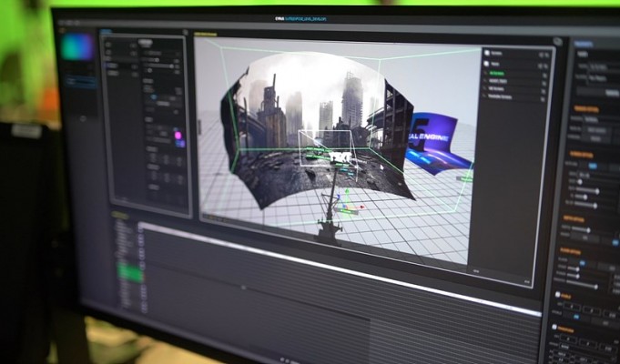620x364 pixels.
Task: Toggle visibility on the second scene list row
Action: coord(544,66)
